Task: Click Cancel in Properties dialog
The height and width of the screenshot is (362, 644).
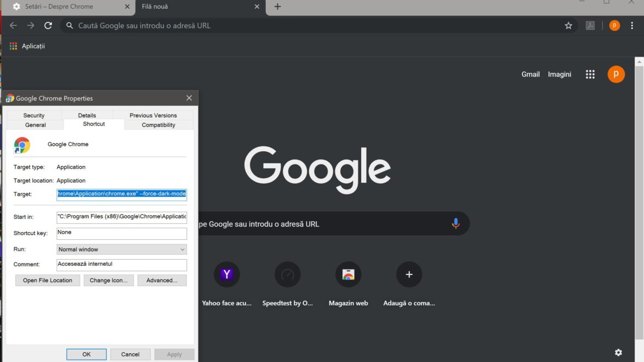Action: (130, 354)
